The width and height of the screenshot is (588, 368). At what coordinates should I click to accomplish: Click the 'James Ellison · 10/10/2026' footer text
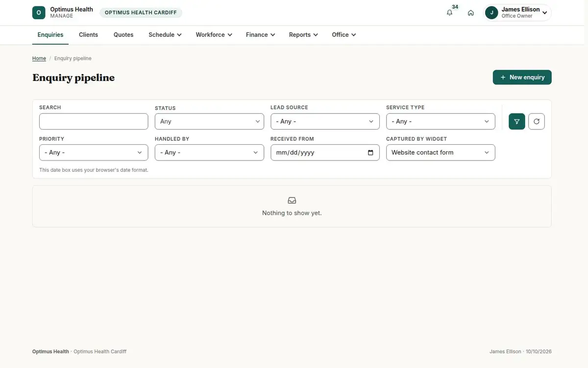coord(520,351)
